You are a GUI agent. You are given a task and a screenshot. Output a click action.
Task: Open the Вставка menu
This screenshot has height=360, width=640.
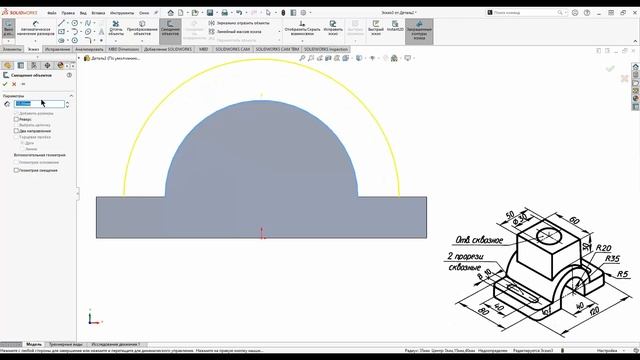(x=98, y=13)
